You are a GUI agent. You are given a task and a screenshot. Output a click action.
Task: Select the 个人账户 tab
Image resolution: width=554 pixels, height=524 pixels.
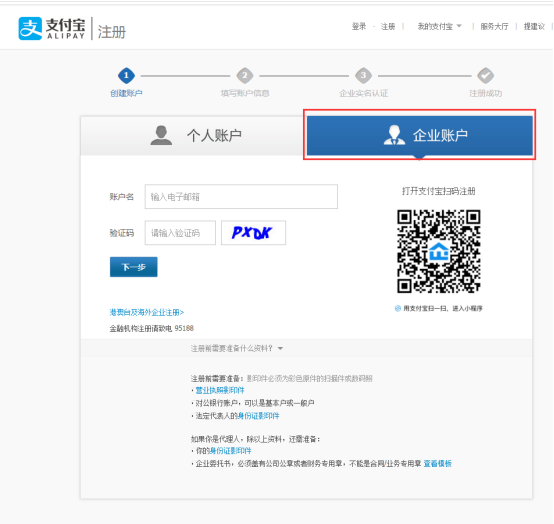pos(193,135)
